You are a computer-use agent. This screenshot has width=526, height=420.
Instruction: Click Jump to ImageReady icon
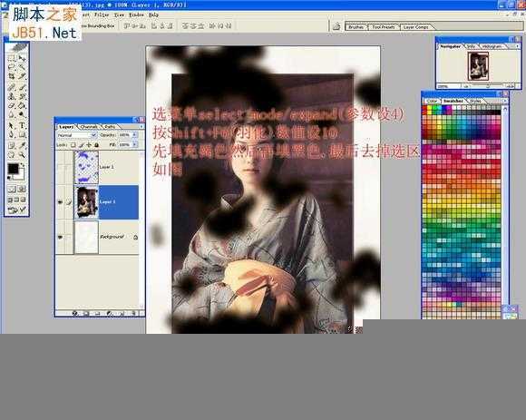16,210
